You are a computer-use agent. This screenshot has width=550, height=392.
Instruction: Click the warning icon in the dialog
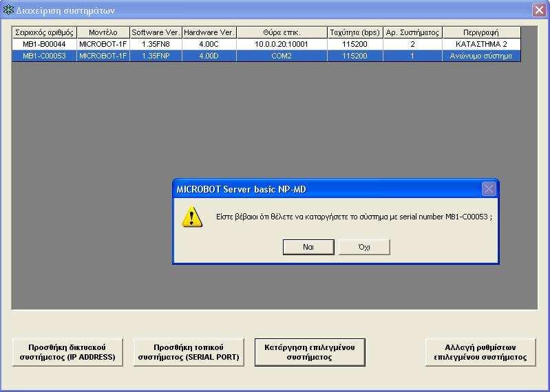click(192, 217)
